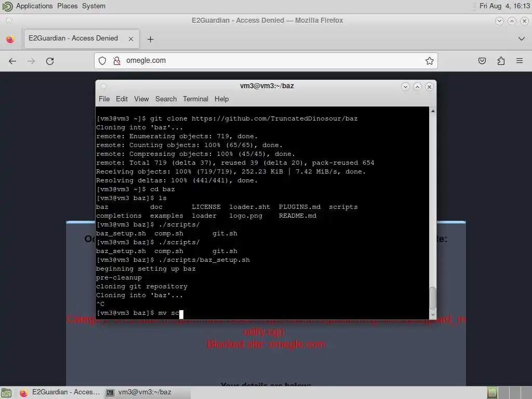Image resolution: width=532 pixels, height=399 pixels.
Task: Click Firefox forward arrow
Action: pyautogui.click(x=31, y=61)
